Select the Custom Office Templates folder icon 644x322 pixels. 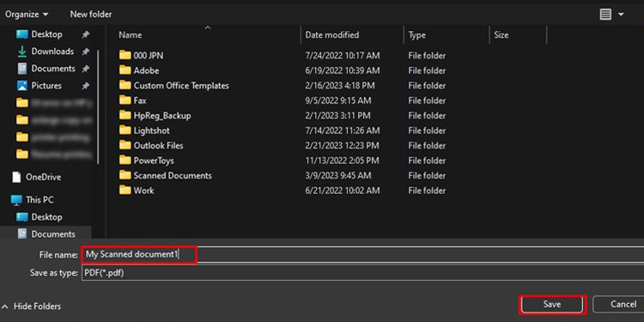[x=125, y=85]
